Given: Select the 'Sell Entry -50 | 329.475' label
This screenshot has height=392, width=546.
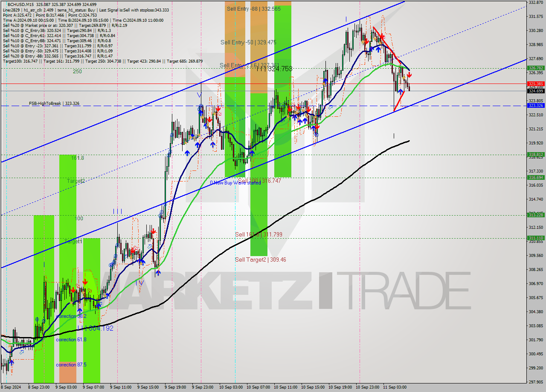Looking at the screenshot, I should coord(248,42).
